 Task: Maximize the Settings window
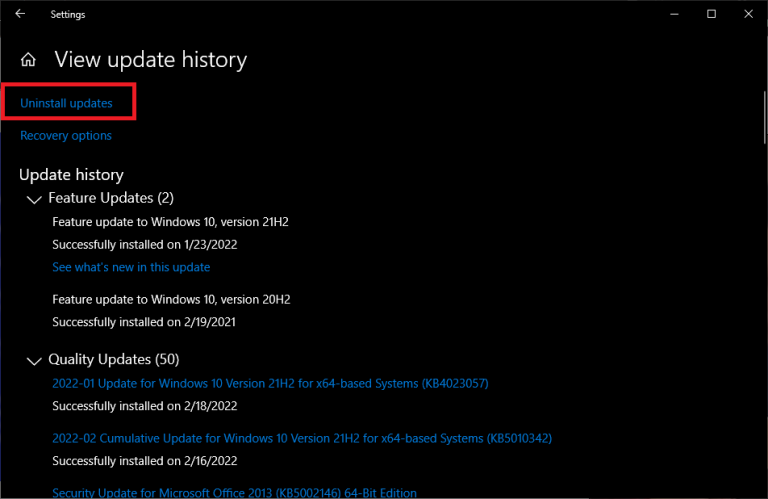coord(711,14)
